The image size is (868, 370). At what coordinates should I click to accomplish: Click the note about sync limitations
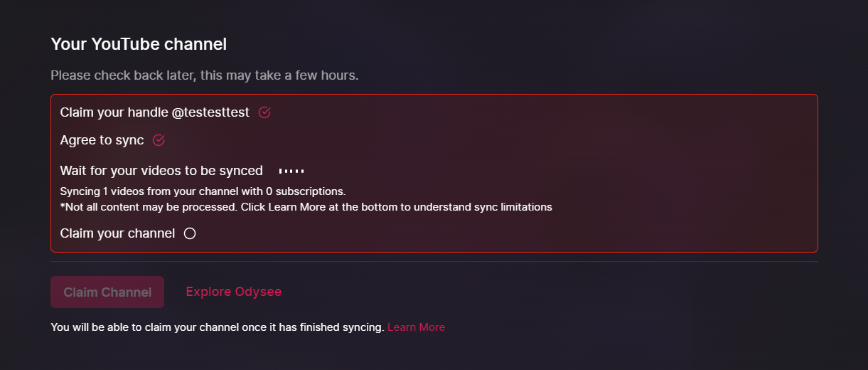click(306, 207)
